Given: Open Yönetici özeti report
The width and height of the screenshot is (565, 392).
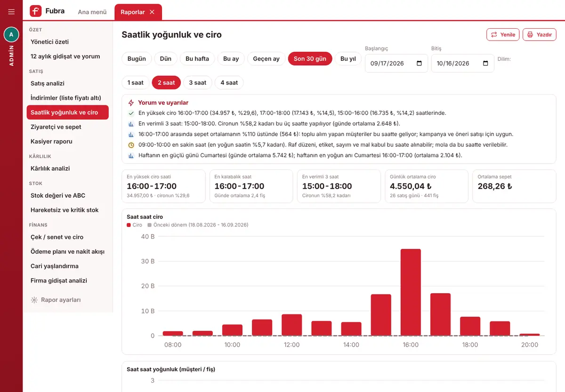Looking at the screenshot, I should click(x=67, y=42).
